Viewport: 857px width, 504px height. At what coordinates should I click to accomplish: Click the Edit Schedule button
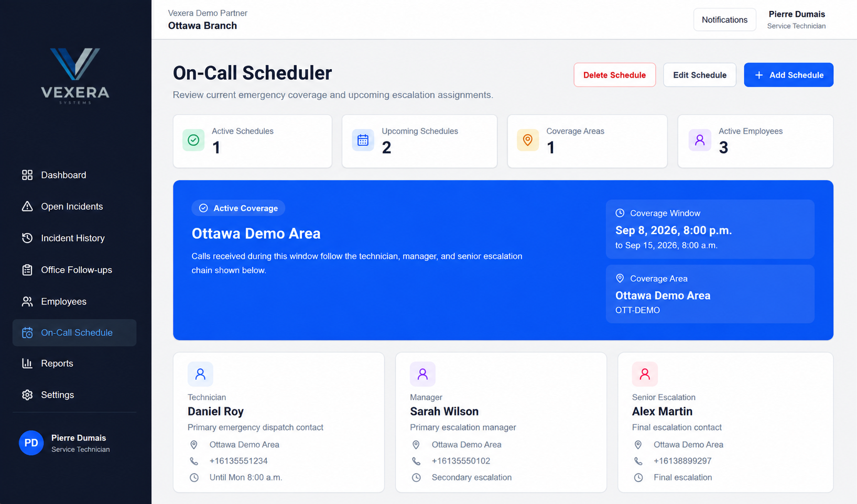point(700,75)
